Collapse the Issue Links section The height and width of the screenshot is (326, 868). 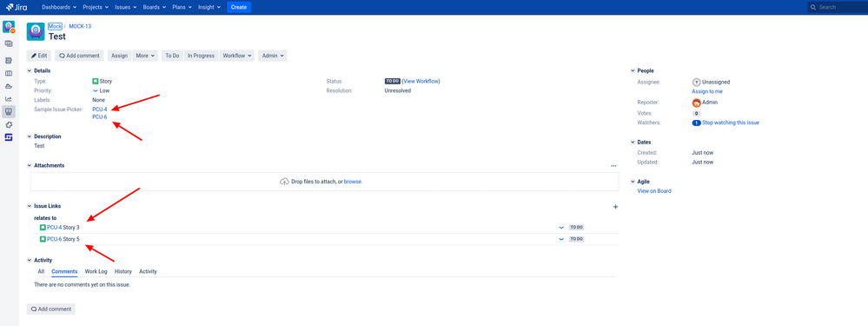[30, 206]
